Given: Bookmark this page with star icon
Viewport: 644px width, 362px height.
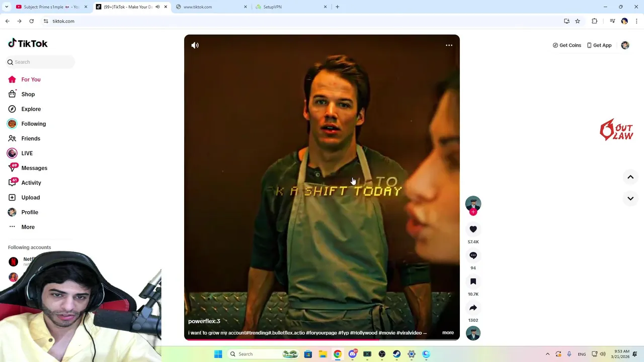Looking at the screenshot, I should tap(578, 21).
